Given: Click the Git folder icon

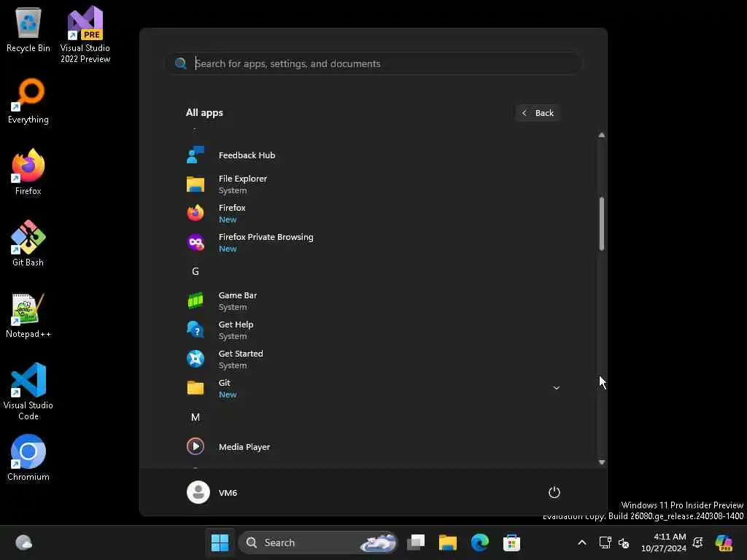Looking at the screenshot, I should [x=196, y=388].
